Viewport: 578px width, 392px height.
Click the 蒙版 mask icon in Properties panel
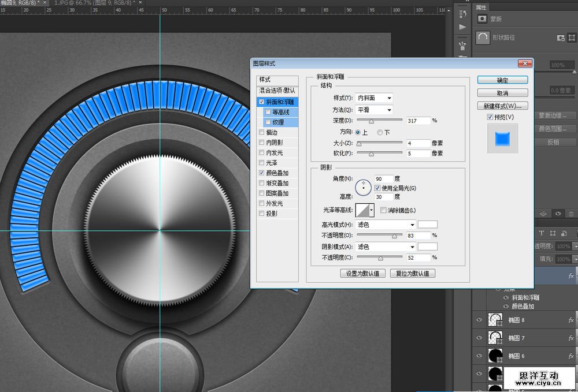point(481,19)
